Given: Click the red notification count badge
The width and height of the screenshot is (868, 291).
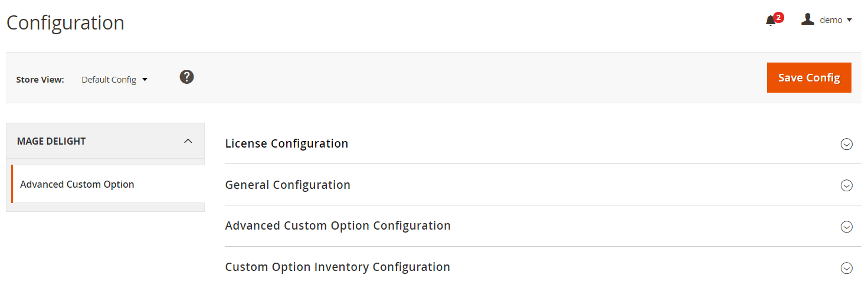Looking at the screenshot, I should (778, 17).
